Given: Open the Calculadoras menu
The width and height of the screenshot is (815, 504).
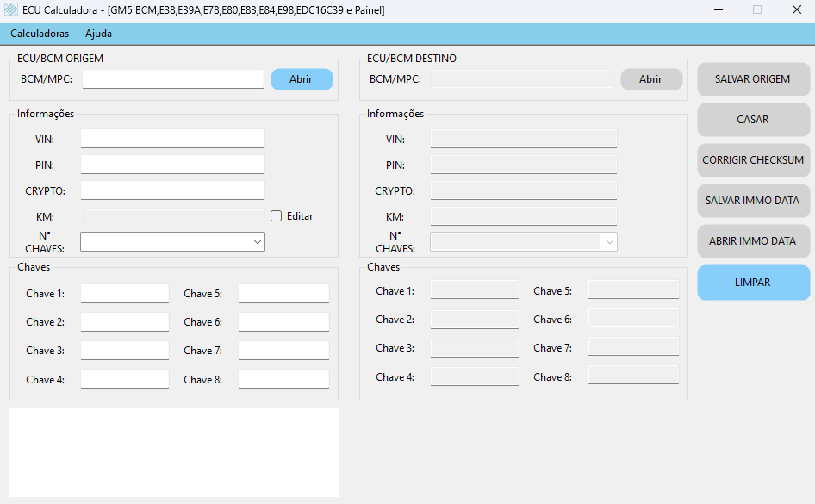Looking at the screenshot, I should click(x=40, y=34).
